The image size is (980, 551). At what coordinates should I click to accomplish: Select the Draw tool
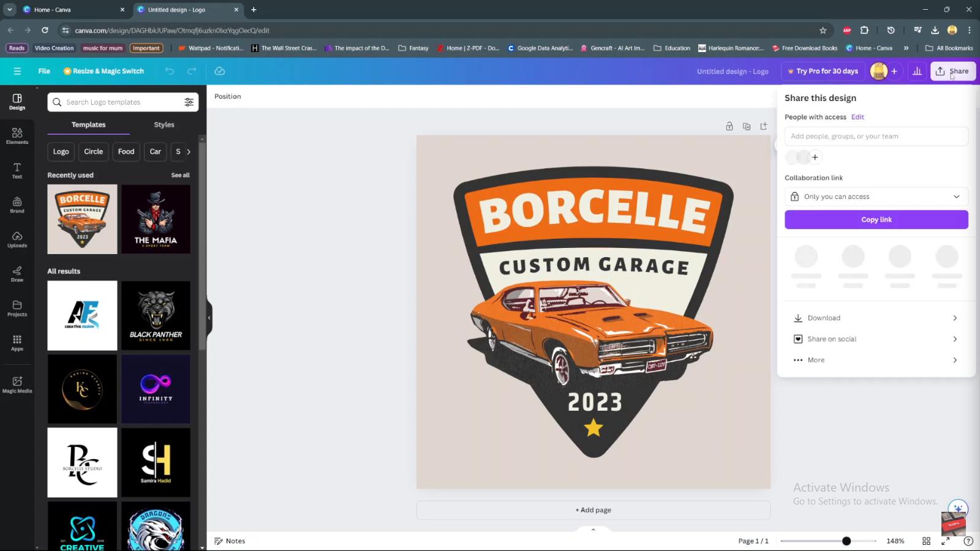coord(17,274)
